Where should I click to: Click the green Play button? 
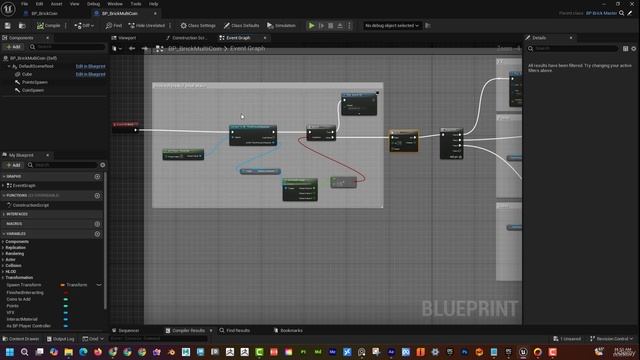(311, 26)
